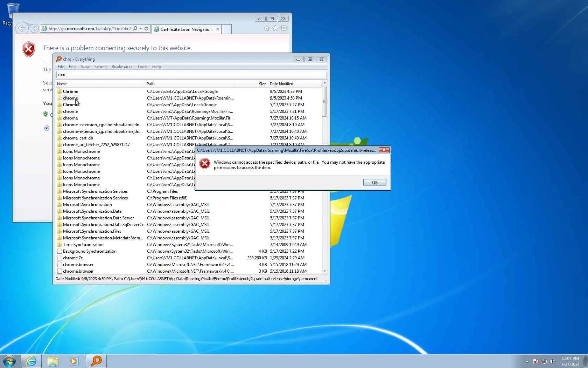Sort results by the Size column header
Screen dimensions: 588x368
251,84
